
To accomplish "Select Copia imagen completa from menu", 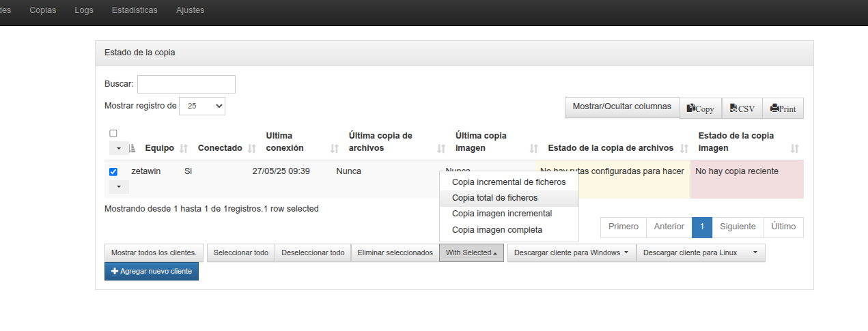I will coord(496,230).
